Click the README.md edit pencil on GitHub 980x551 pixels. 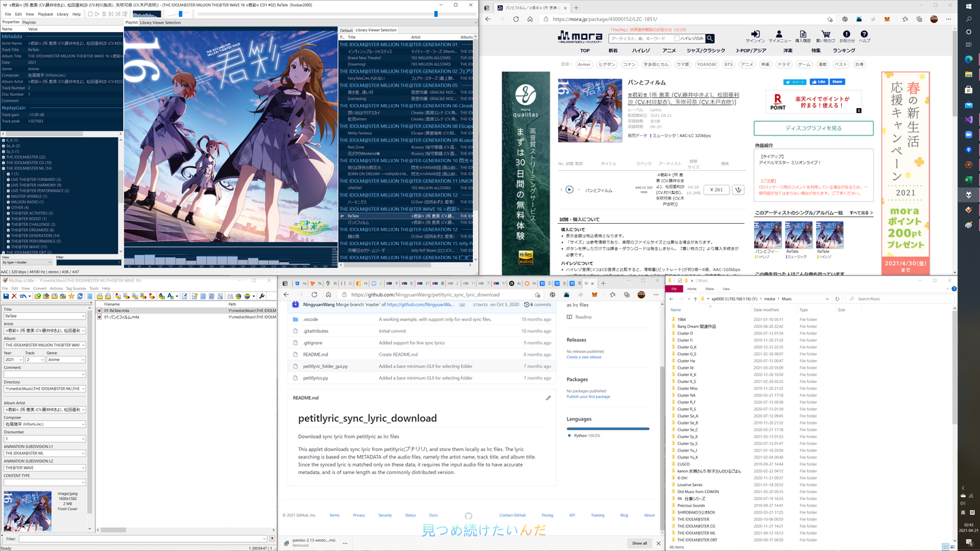coord(549,398)
